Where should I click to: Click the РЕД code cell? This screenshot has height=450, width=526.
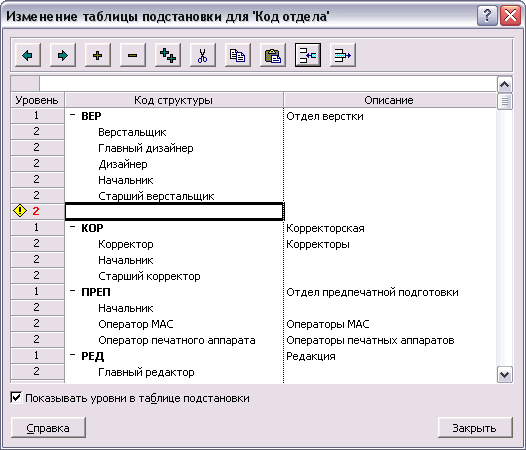(x=174, y=356)
